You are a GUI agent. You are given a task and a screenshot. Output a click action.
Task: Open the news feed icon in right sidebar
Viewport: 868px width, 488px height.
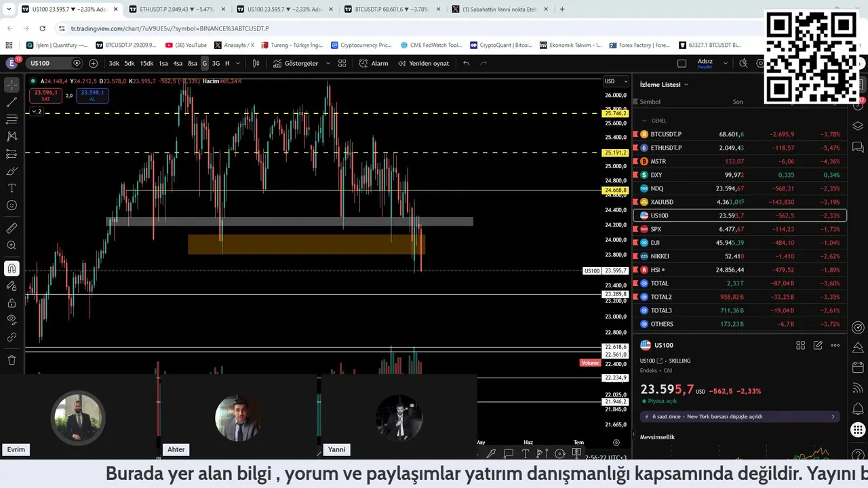click(x=858, y=388)
